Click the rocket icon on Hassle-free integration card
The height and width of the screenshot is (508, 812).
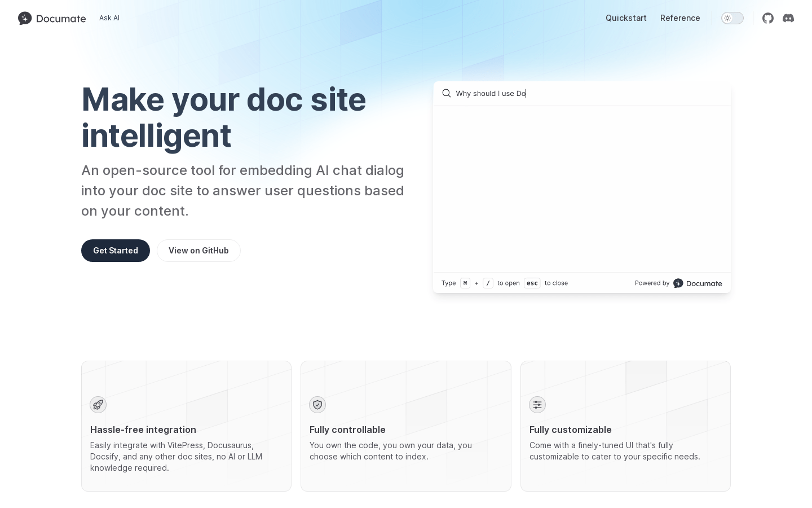tap(98, 405)
